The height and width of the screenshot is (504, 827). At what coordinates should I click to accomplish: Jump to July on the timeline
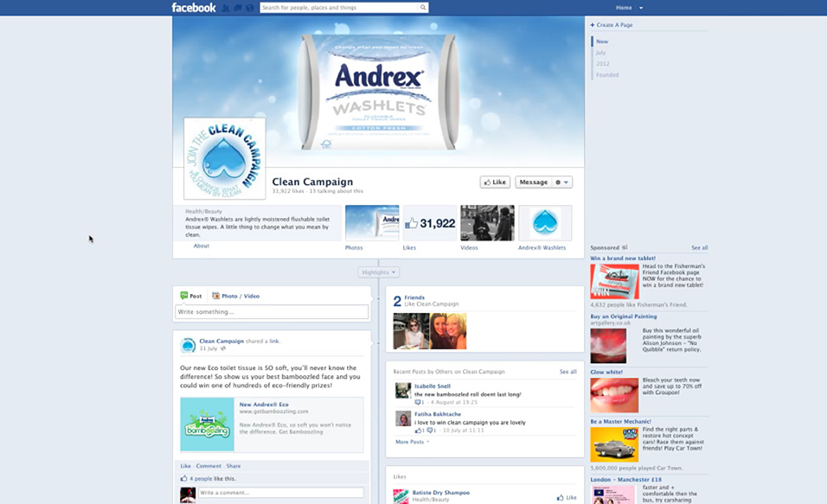point(600,53)
